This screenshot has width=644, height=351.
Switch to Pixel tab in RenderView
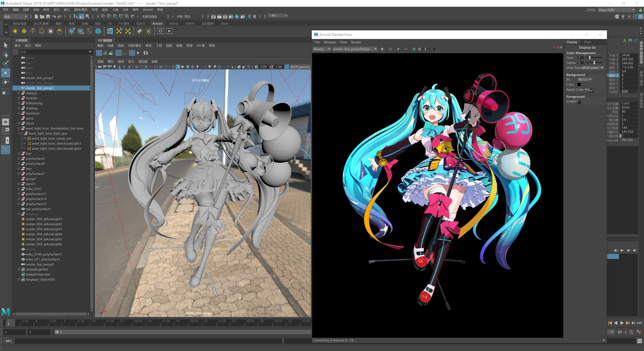click(587, 42)
